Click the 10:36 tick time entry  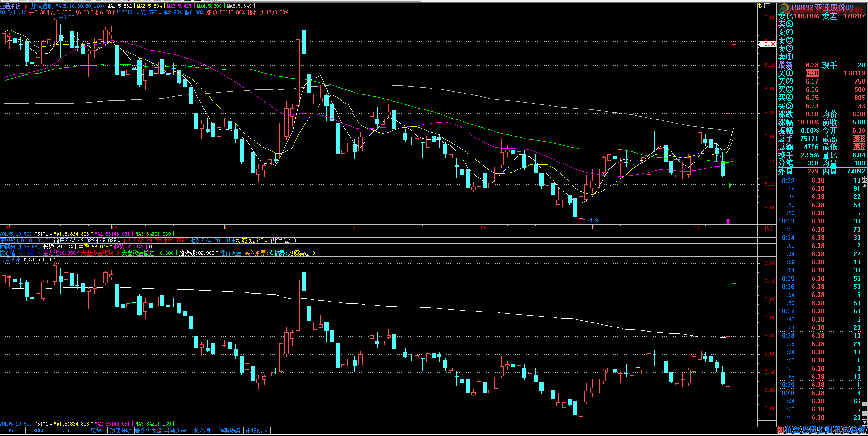786,287
